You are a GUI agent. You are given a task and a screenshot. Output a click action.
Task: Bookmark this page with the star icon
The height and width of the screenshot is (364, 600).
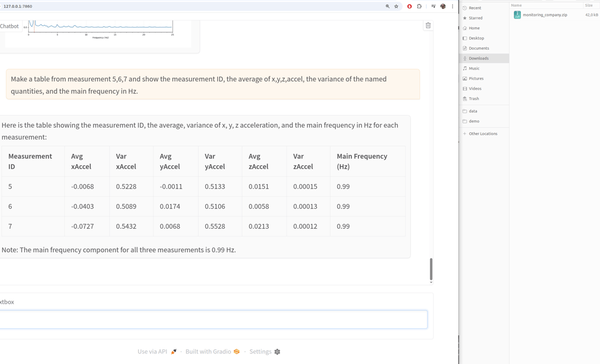[x=396, y=6]
